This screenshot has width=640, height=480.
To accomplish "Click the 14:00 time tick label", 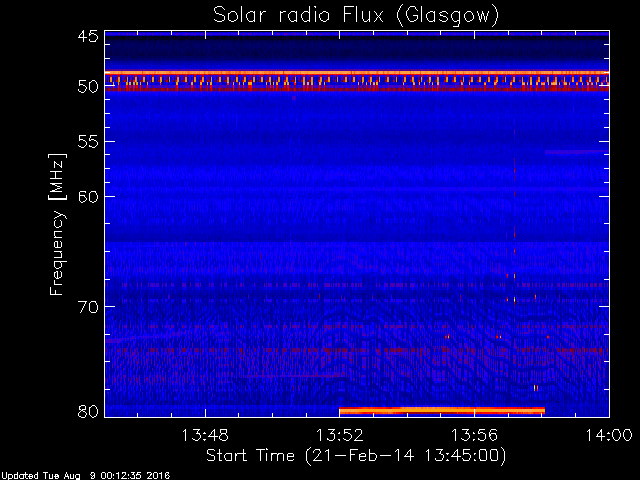I will [x=609, y=436].
